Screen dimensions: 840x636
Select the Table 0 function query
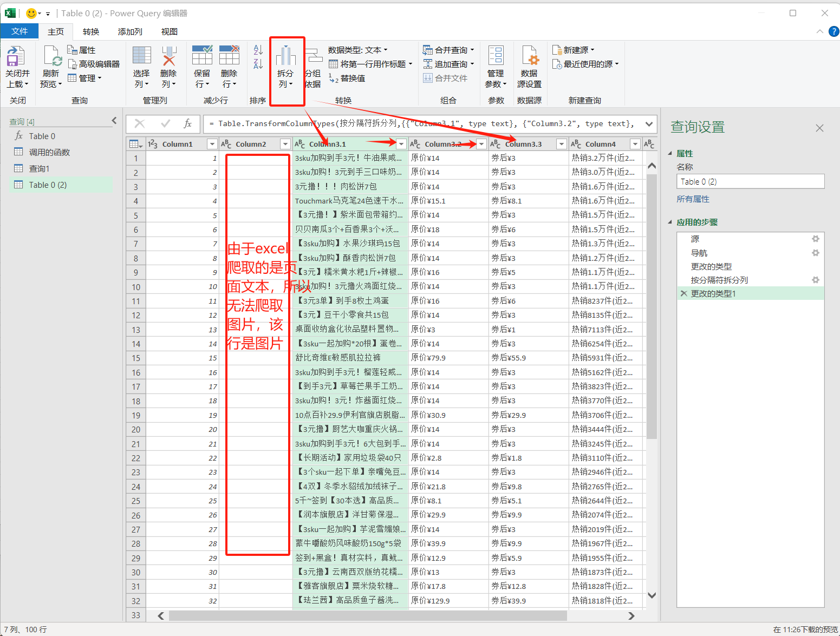[61, 136]
